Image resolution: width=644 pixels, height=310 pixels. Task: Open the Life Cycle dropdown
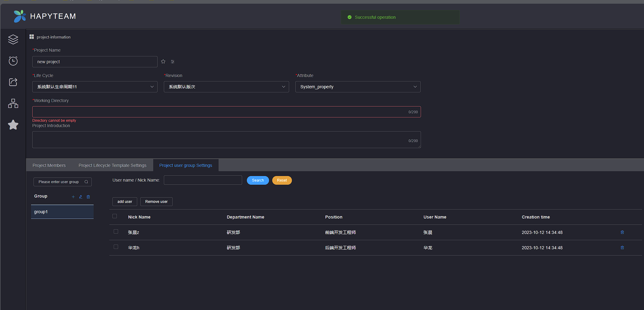coord(95,87)
